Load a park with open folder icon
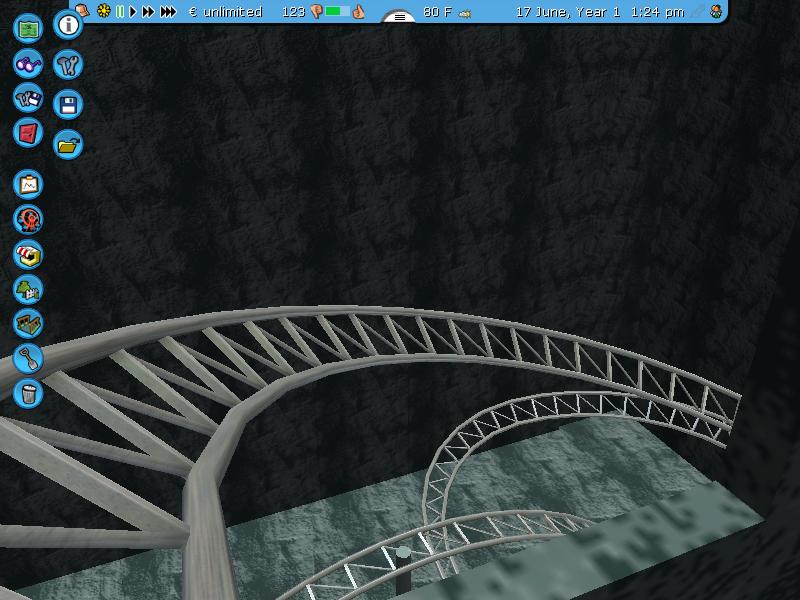This screenshot has height=600, width=800. [68, 145]
